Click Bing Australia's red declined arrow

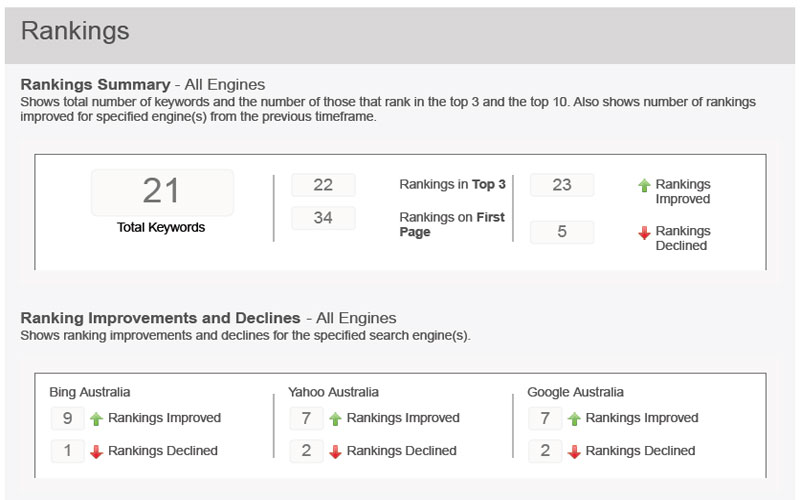click(x=96, y=452)
